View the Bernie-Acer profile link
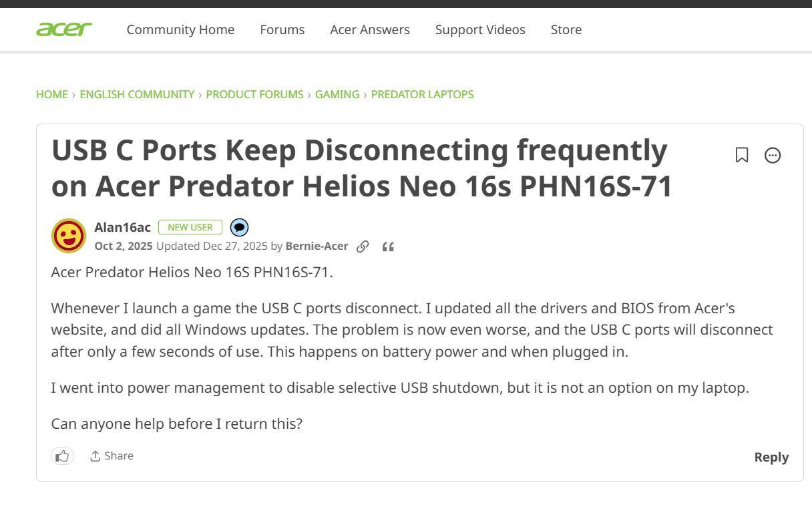Image resolution: width=812 pixels, height=515 pixels. [317, 246]
